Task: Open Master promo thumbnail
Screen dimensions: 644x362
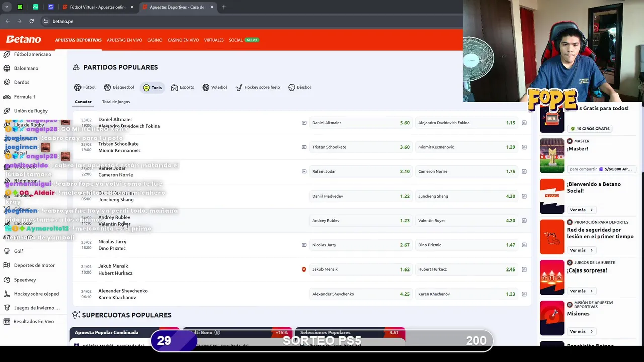Action: [552, 156]
